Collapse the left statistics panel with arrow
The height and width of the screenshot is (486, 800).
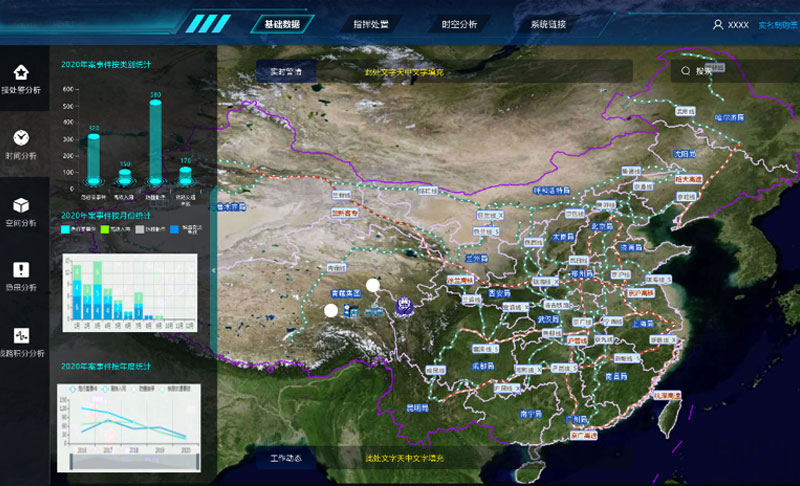pos(214,270)
